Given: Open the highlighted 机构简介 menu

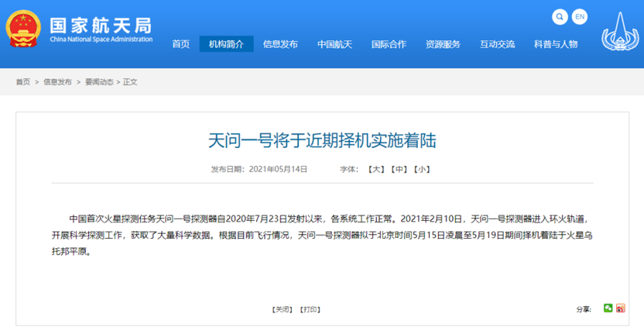Looking at the screenshot, I should point(226,44).
